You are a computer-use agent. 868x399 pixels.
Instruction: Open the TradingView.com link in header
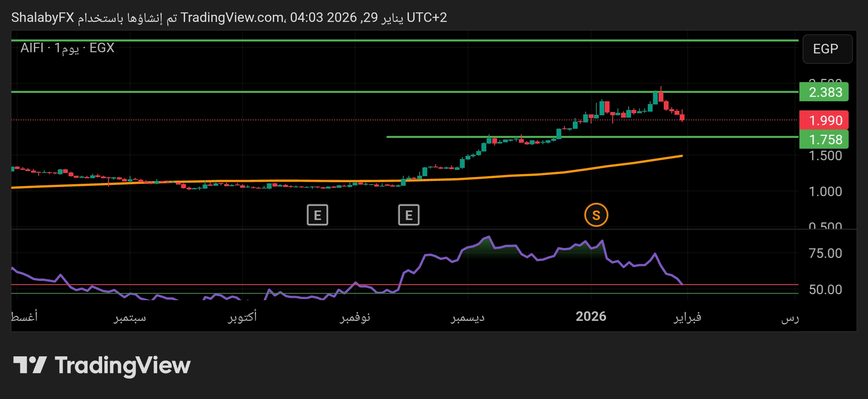tap(232, 18)
